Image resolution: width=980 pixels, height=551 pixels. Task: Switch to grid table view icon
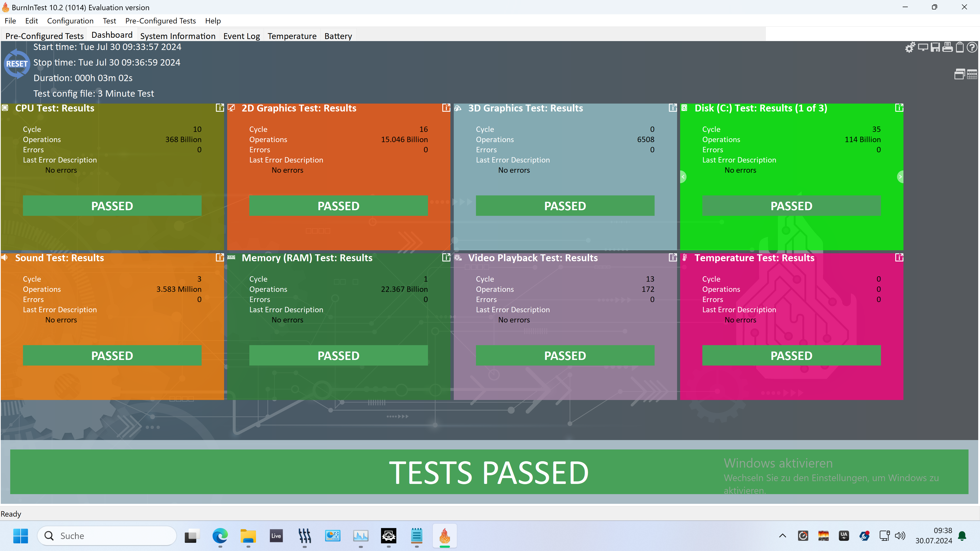click(x=972, y=74)
